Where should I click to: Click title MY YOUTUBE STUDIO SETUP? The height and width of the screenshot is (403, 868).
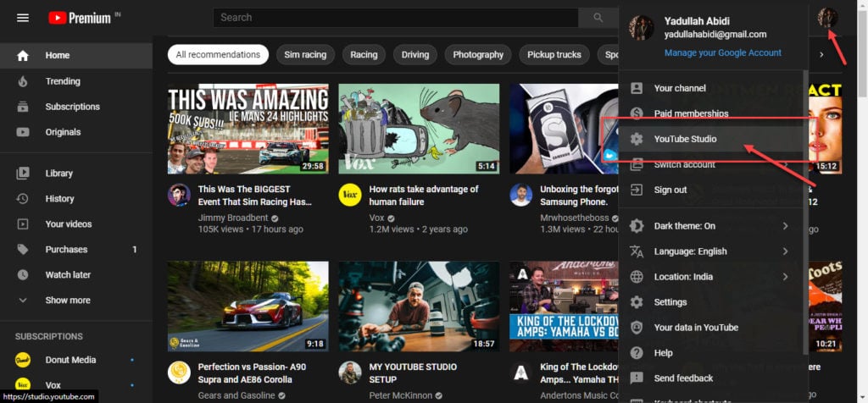[413, 373]
